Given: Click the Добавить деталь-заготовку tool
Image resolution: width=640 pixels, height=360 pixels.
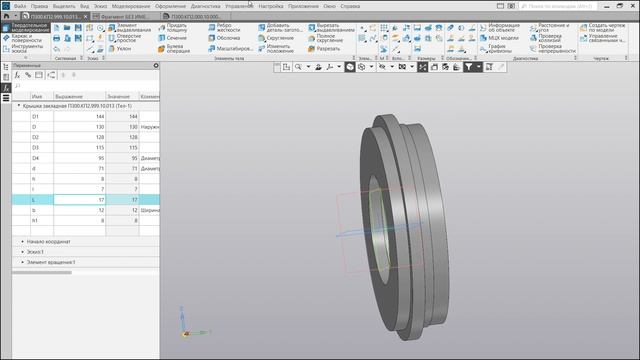Looking at the screenshot, I should pyautogui.click(x=280, y=27).
